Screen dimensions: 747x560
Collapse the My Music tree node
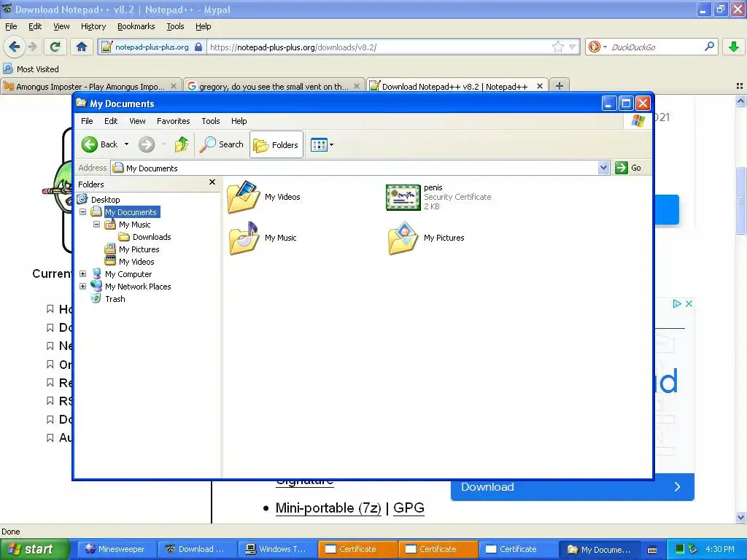97,225
